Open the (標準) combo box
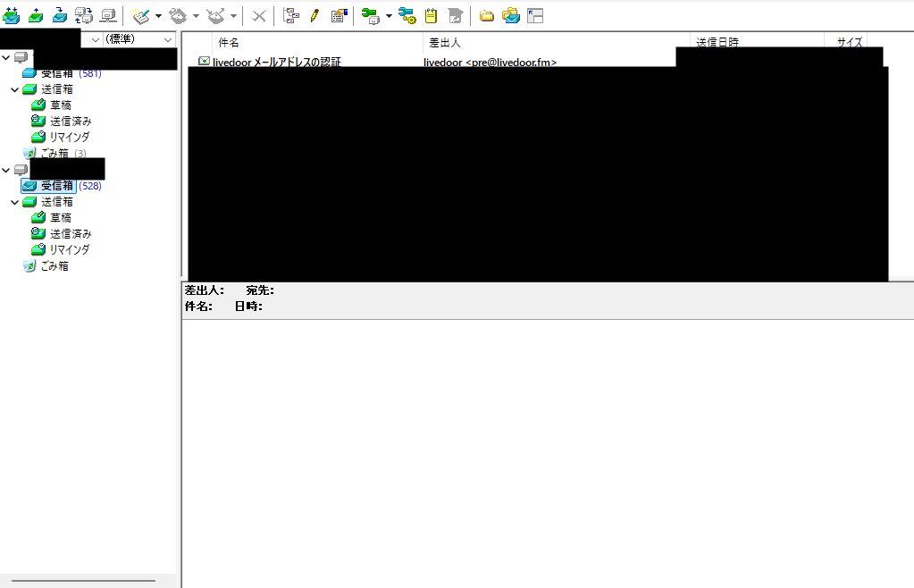This screenshot has height=588, width=914. pyautogui.click(x=139, y=39)
